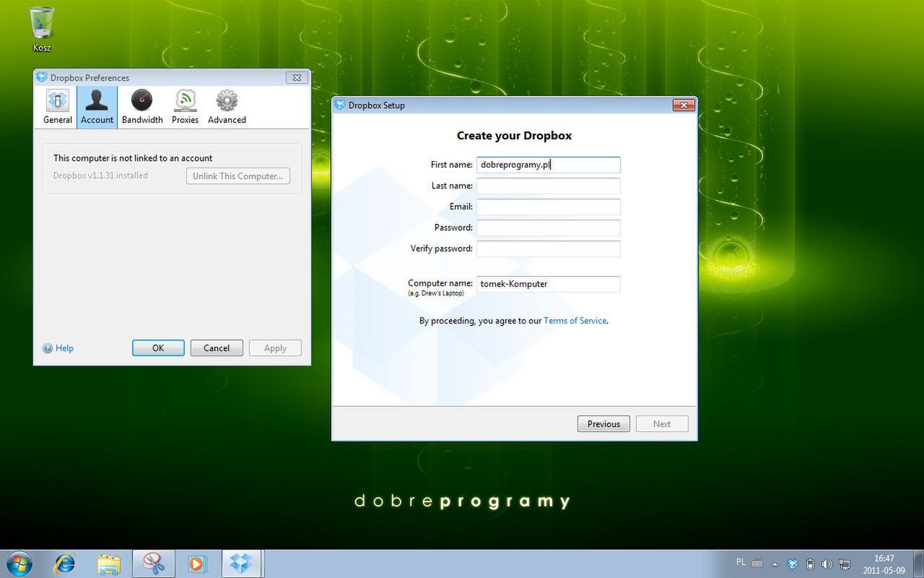Open the Bandwidth preferences tab
Viewport: 924px width, 578px height.
(x=142, y=107)
